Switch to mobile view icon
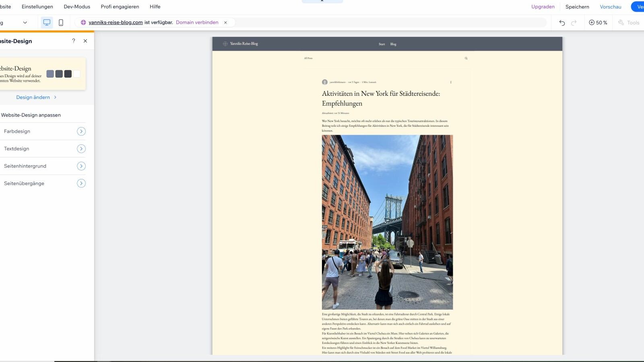 pos(61,23)
